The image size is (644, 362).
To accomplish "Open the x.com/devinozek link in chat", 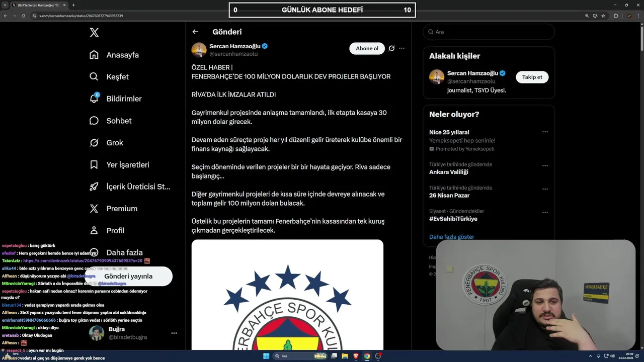I will pos(83,261).
